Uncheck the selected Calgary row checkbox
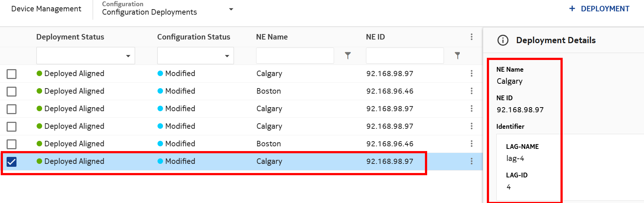 [x=12, y=162]
